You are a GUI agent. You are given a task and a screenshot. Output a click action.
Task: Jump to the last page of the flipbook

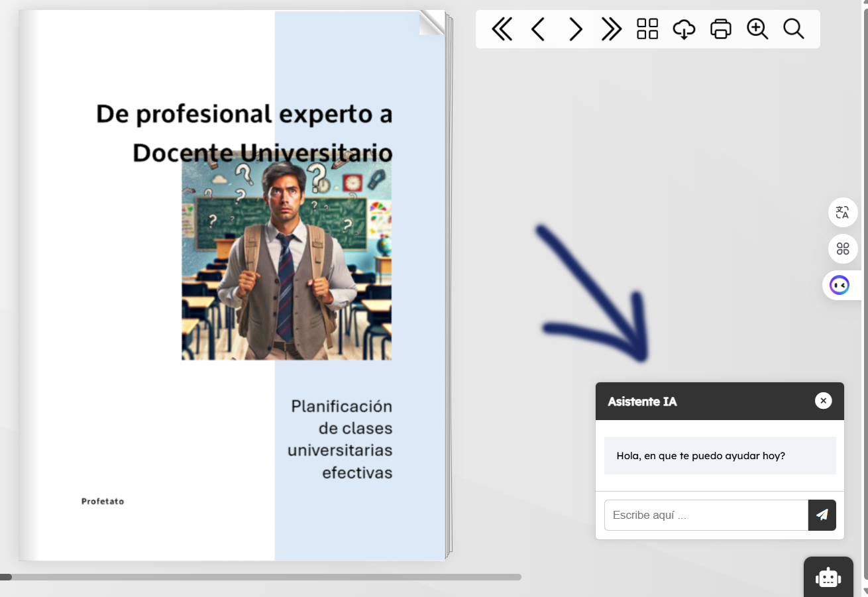(x=611, y=29)
